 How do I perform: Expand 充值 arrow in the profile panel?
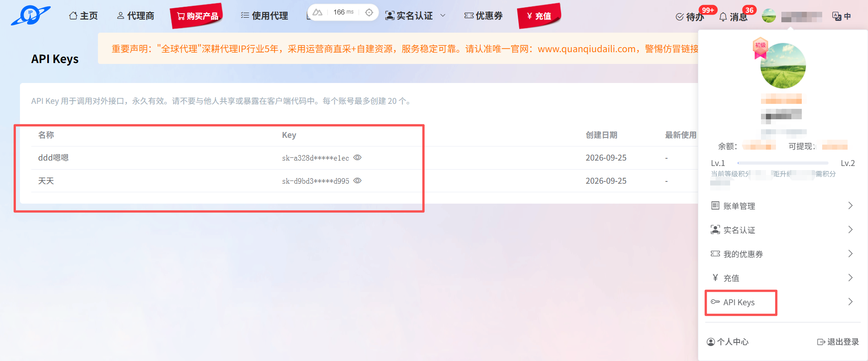[x=850, y=278]
